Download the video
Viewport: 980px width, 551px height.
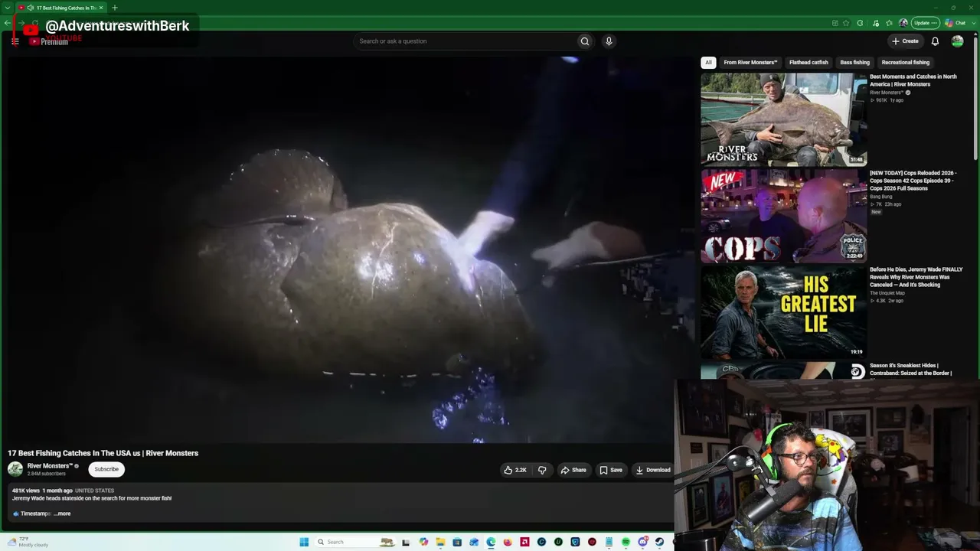pos(653,470)
